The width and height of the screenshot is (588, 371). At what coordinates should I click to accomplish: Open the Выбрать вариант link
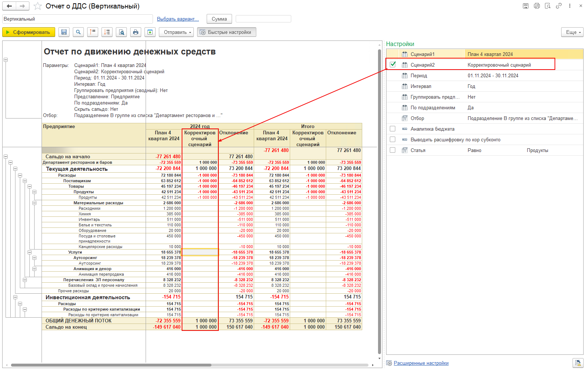(x=178, y=19)
